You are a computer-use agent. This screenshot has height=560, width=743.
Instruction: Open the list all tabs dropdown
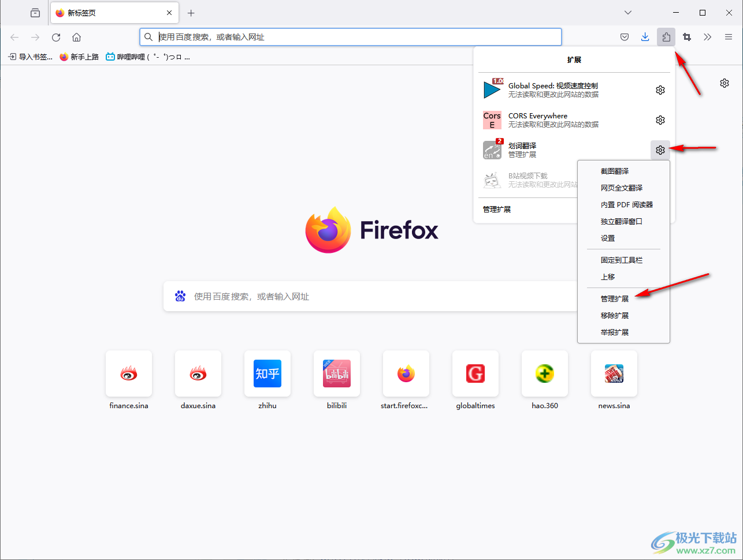tap(628, 13)
